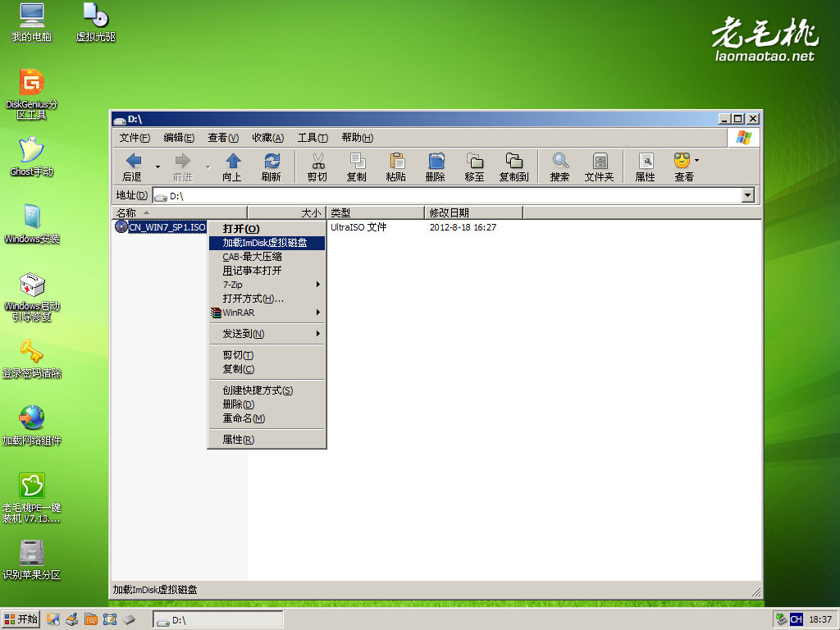Viewport: 840px width, 630px height.
Task: Open the address bar dropdown
Action: click(x=748, y=195)
